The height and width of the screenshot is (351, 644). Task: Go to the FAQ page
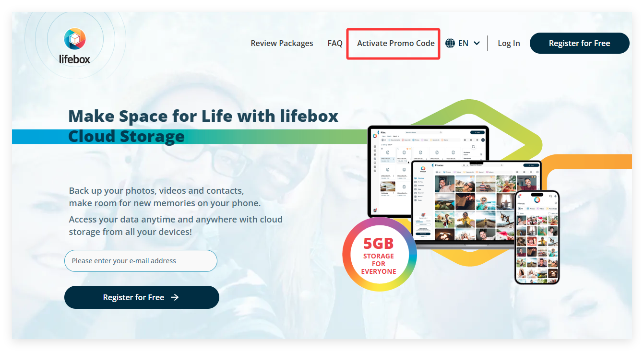335,43
